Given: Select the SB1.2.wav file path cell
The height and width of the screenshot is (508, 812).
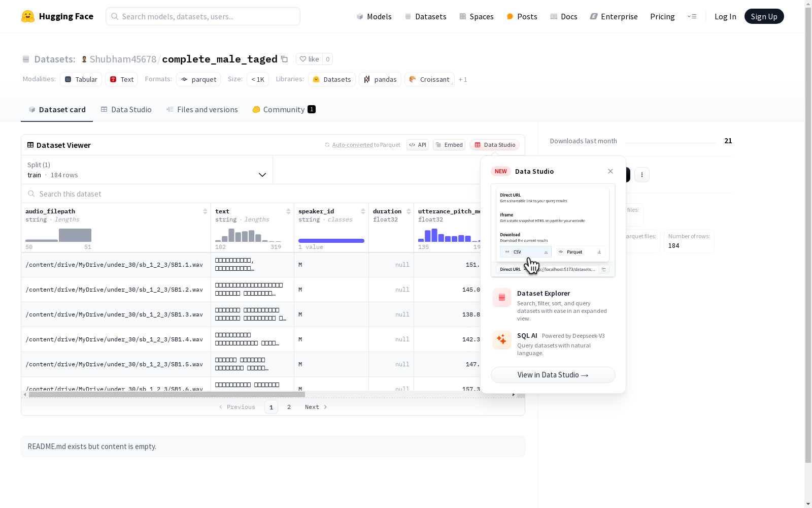Looking at the screenshot, I should click(116, 290).
